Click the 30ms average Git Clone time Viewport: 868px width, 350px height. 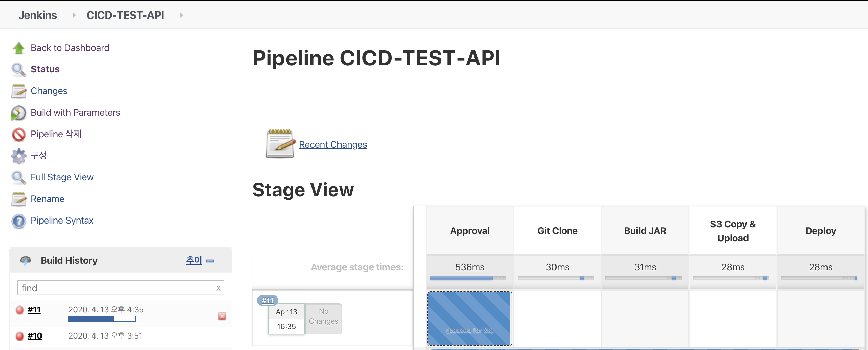[557, 267]
